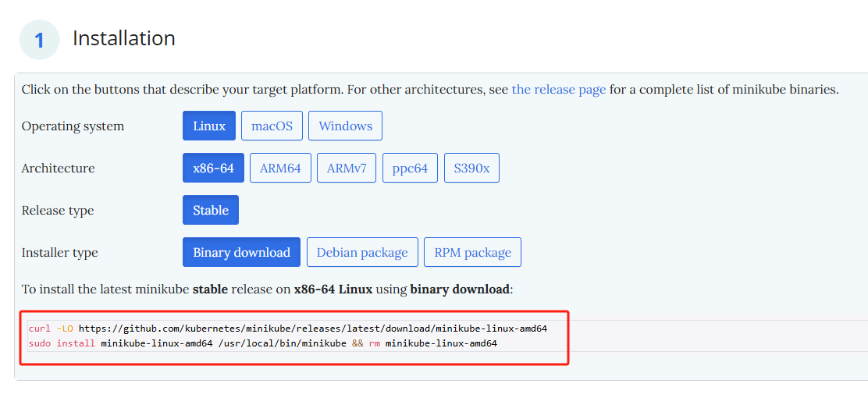
Task: Choose RPM package installer type
Action: click(x=473, y=252)
